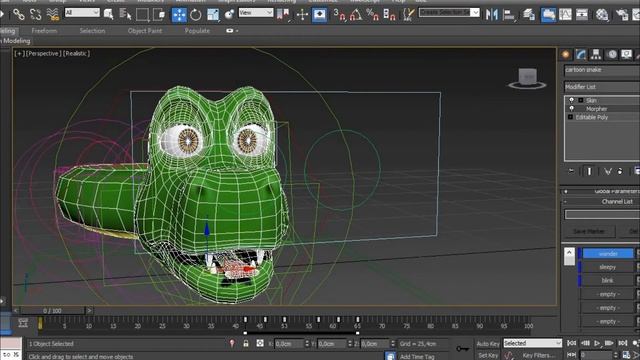Open Select by Name dialog icon

[x=125, y=15]
